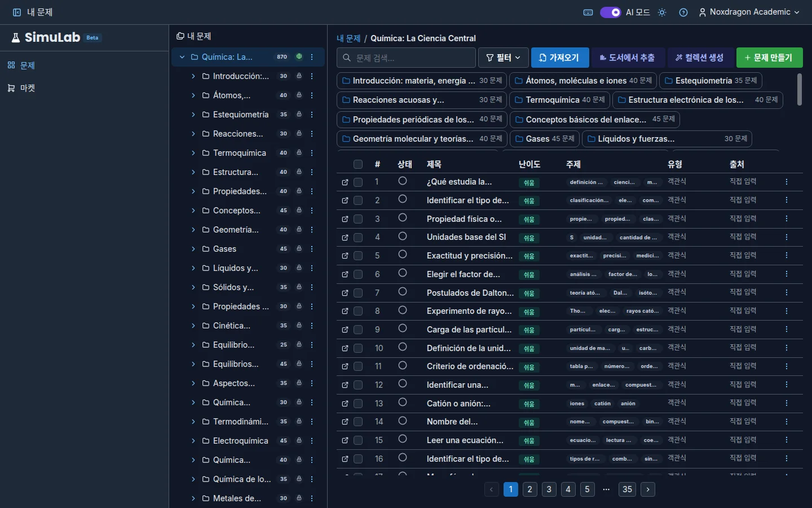Open Noxdragon Academic account dropdown
812x508 pixels.
pos(749,12)
